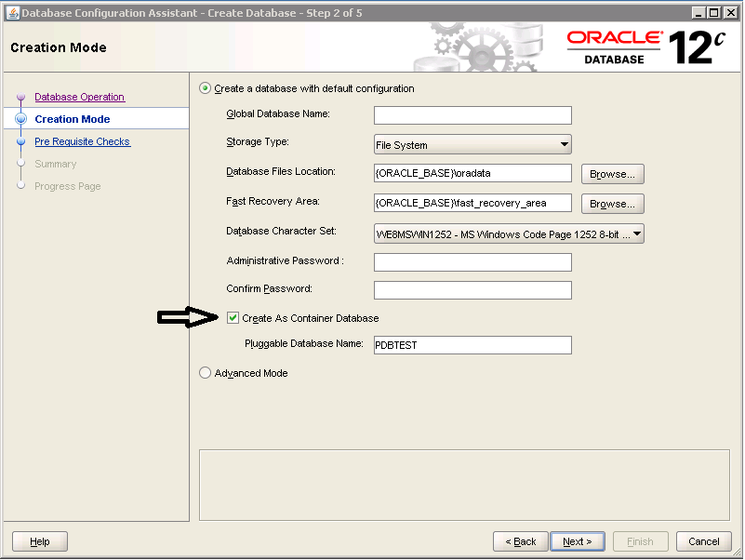Select 'Create a database with default configuration' radio

(205, 88)
